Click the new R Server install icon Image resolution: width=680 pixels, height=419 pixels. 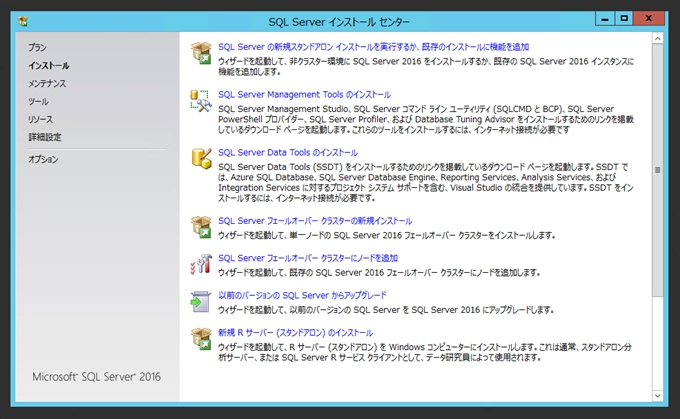201,339
